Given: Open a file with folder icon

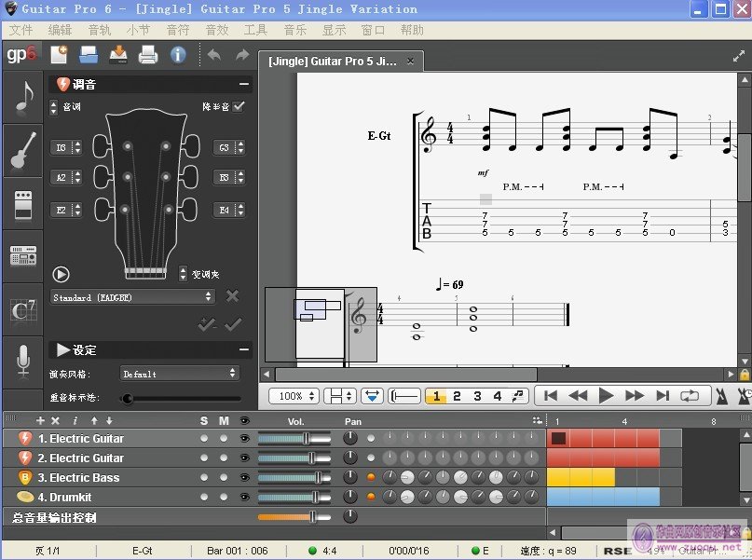Looking at the screenshot, I should click(89, 55).
